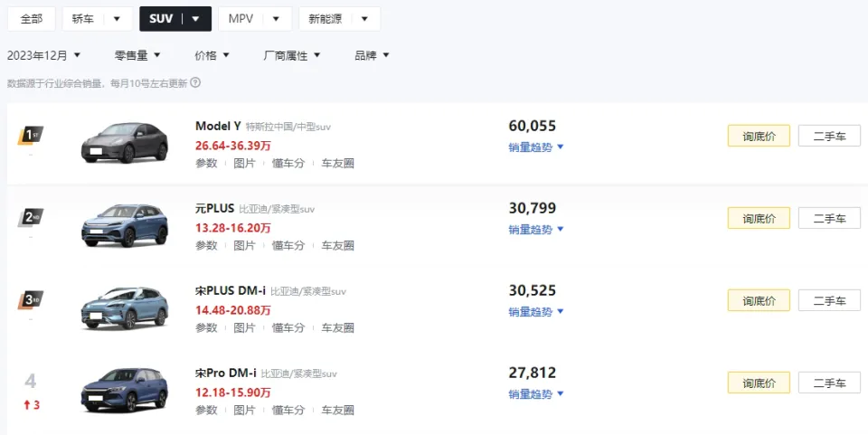Select the 轿车 category tab
The image size is (868, 435).
pyautogui.click(x=83, y=19)
